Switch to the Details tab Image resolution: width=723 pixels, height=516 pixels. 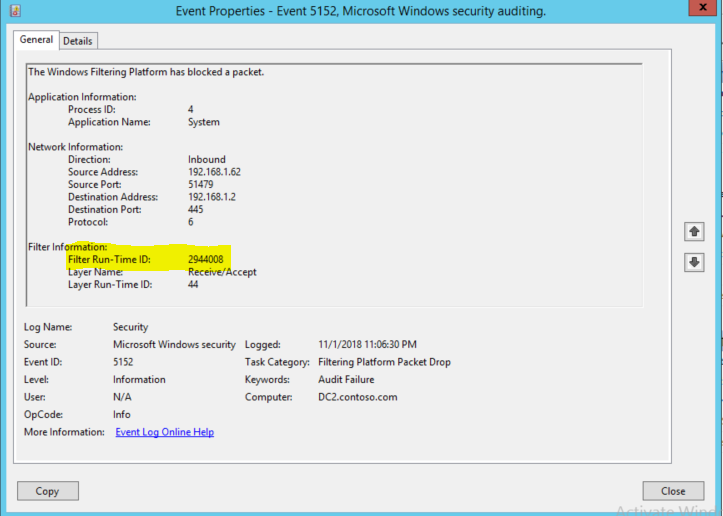[78, 41]
